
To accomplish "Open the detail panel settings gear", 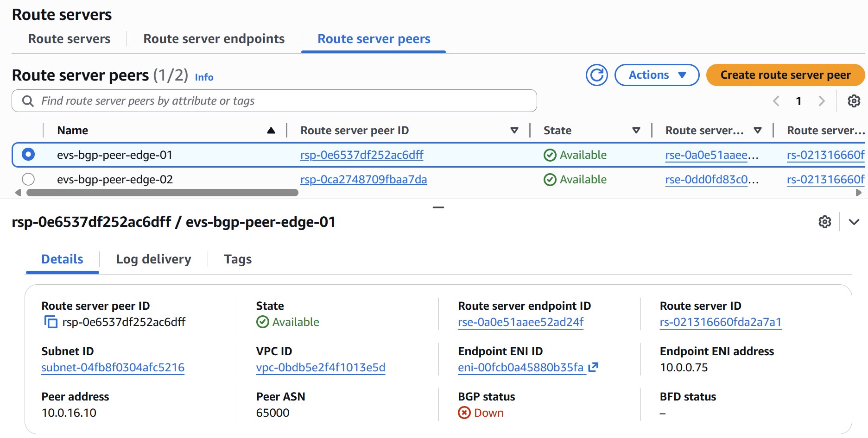I will (825, 222).
